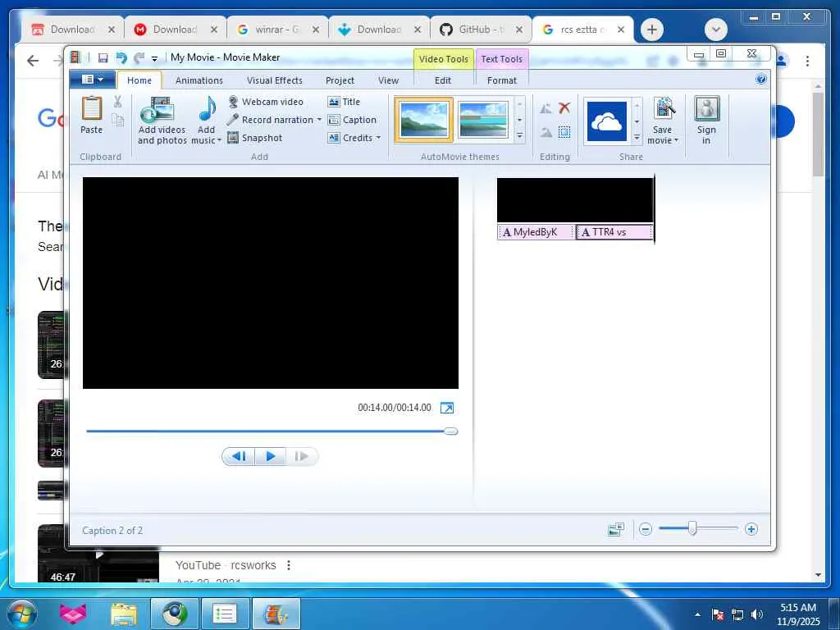Open the File Explorer taskbar icon
Screen dimensions: 840x630
click(x=124, y=614)
